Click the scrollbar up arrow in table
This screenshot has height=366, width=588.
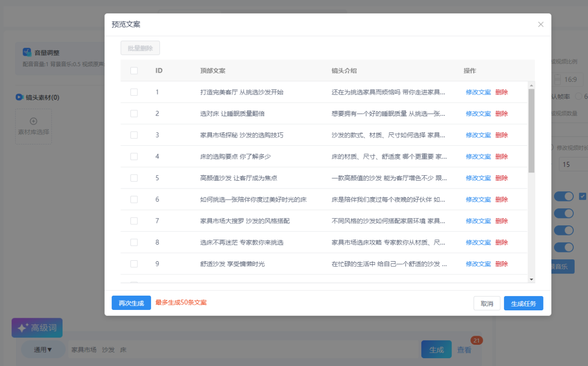531,85
